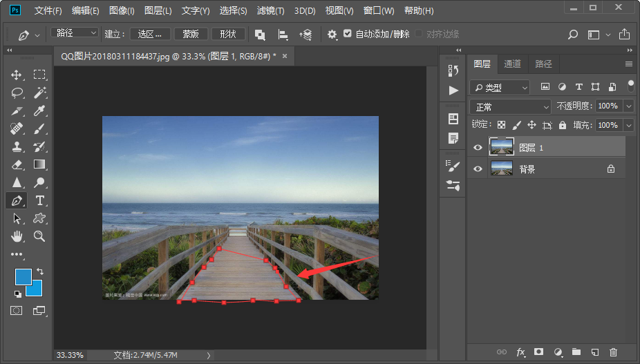Select the Lasso tool

pyautogui.click(x=17, y=93)
